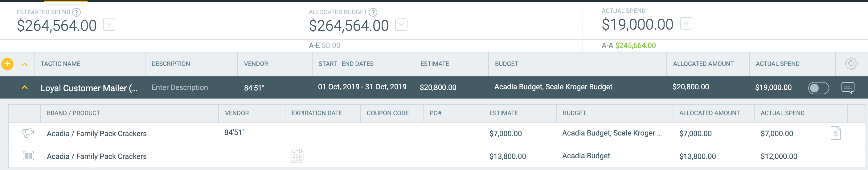Sort by Start - End Dates column
This screenshot has width=868, height=170.
coord(346,64)
